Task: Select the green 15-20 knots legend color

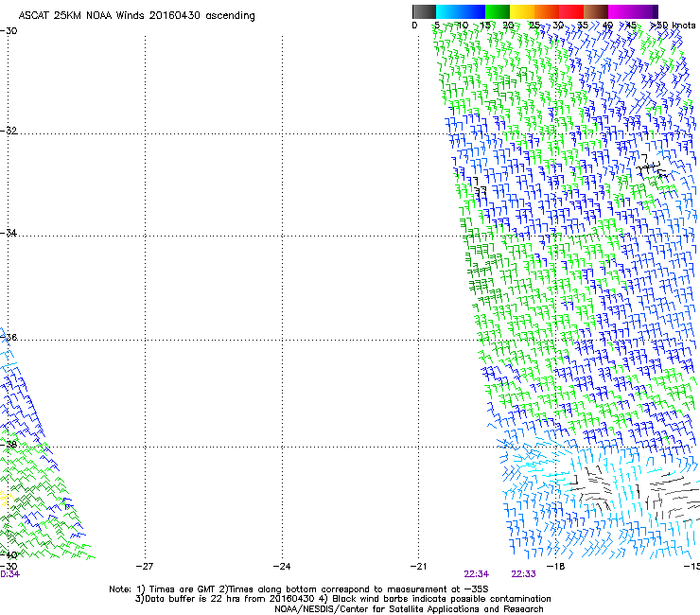Action: pyautogui.click(x=498, y=11)
